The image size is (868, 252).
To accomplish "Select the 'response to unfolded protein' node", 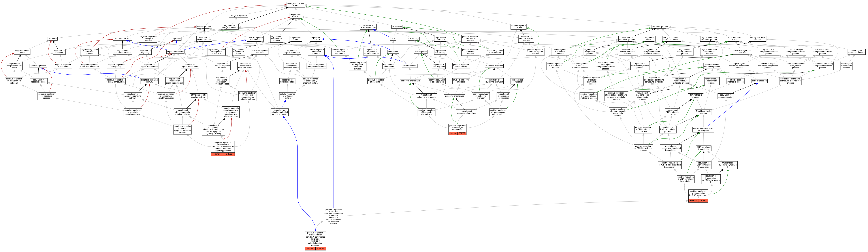I will point(287,81).
